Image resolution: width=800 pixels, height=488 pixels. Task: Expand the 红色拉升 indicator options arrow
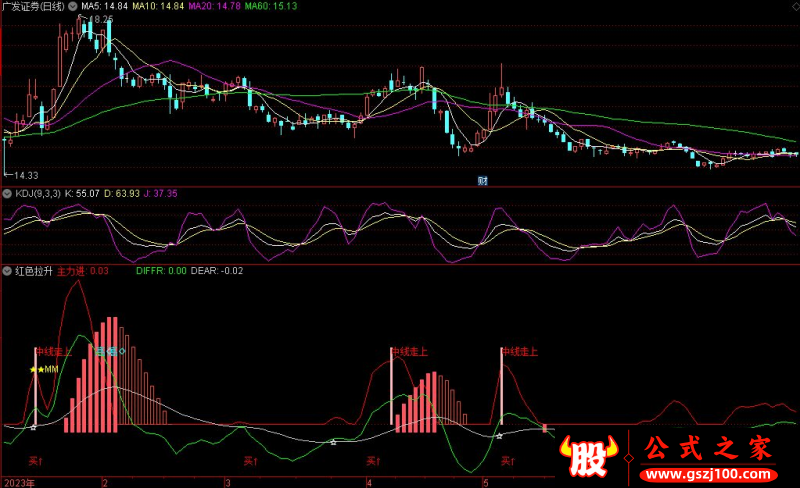point(8,270)
